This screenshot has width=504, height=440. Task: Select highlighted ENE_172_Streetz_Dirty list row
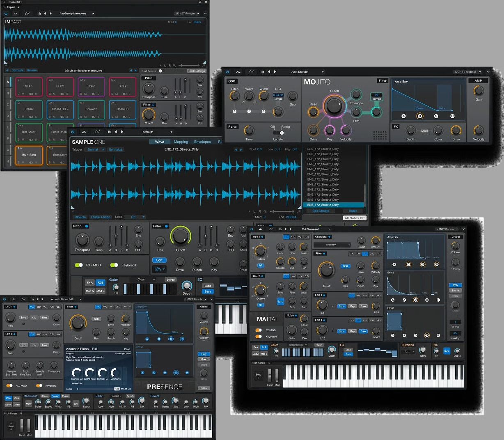point(333,205)
